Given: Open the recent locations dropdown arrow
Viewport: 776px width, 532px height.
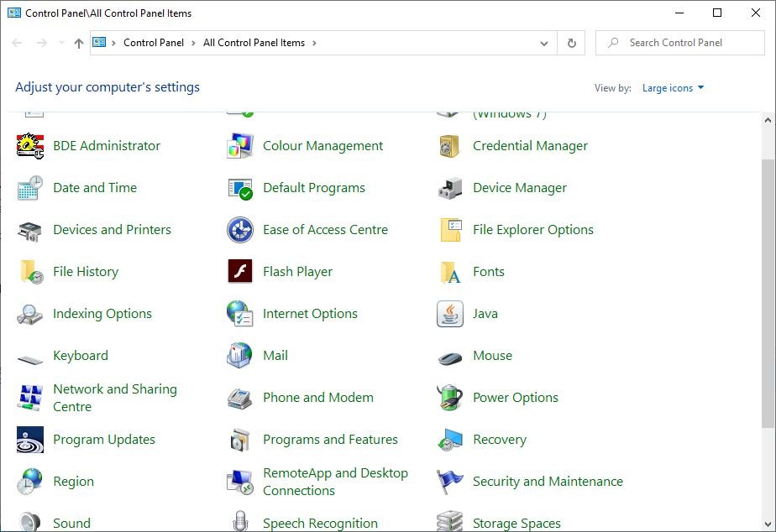Looking at the screenshot, I should pos(61,43).
